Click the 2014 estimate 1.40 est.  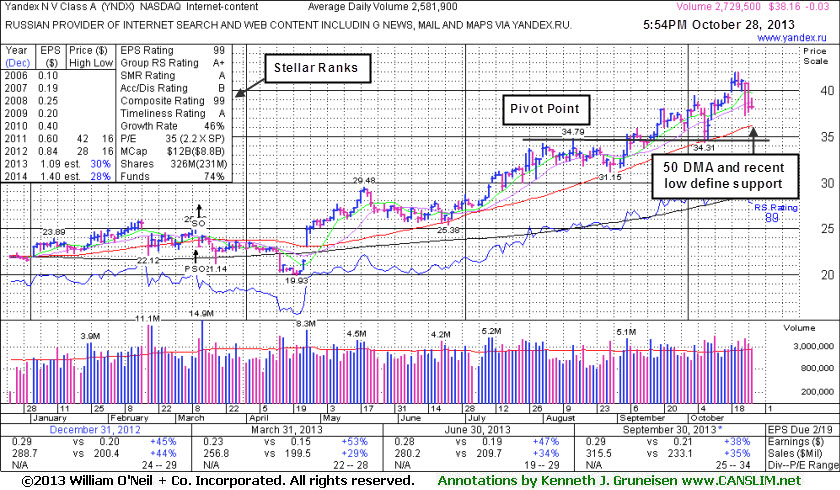[59, 177]
